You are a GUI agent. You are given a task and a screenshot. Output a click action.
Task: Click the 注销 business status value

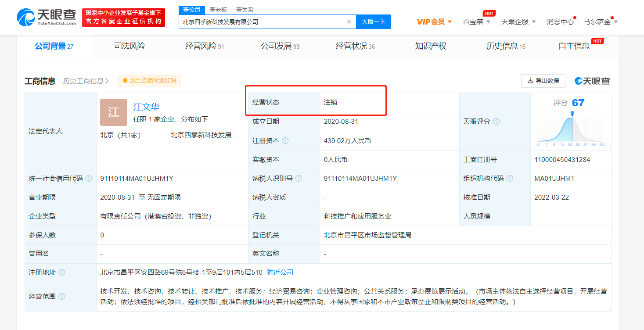pyautogui.click(x=331, y=102)
